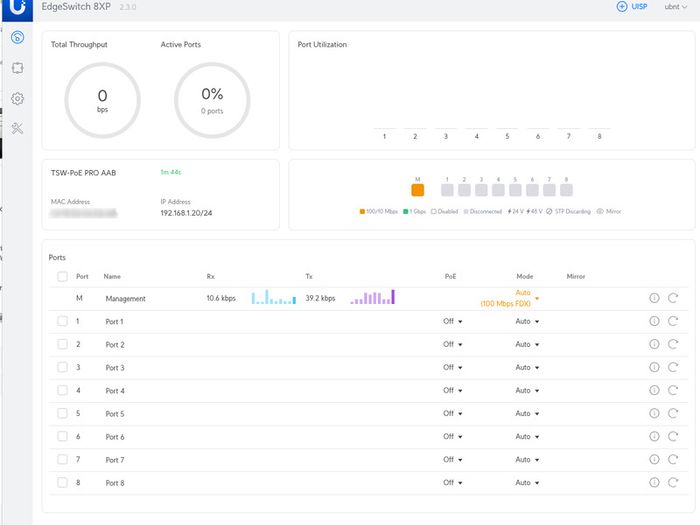
Task: Click the Active Ports gauge
Action: coord(212,100)
